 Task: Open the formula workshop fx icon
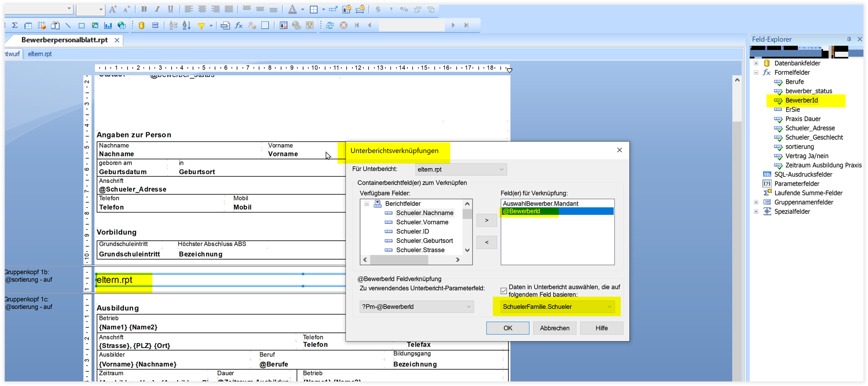[239, 25]
